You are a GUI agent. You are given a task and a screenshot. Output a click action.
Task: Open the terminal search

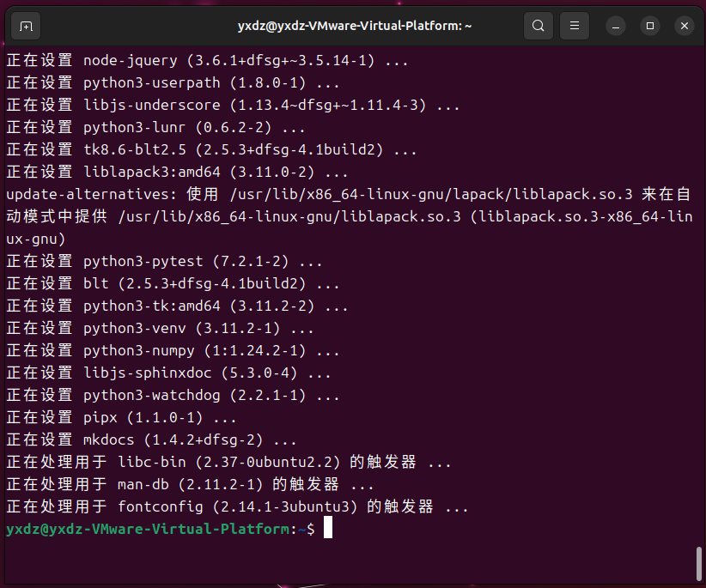(538, 26)
